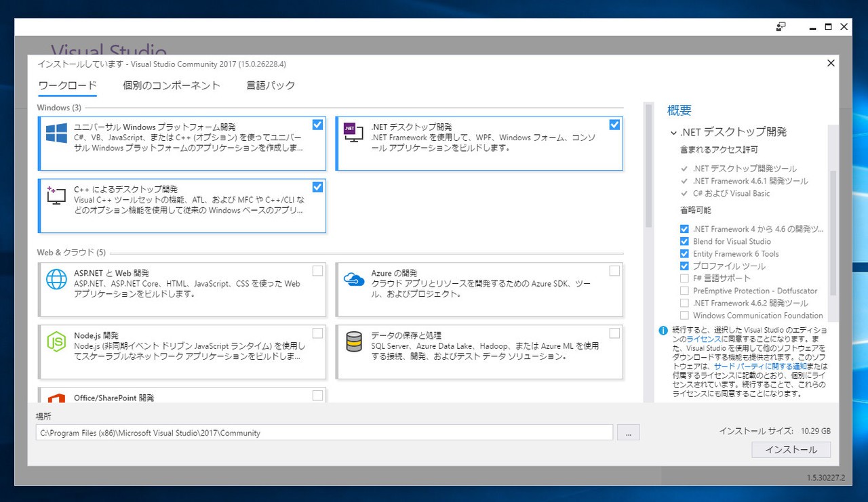868x502 pixels.
Task: Uncheck プロファイル ツール option
Action: click(x=684, y=266)
